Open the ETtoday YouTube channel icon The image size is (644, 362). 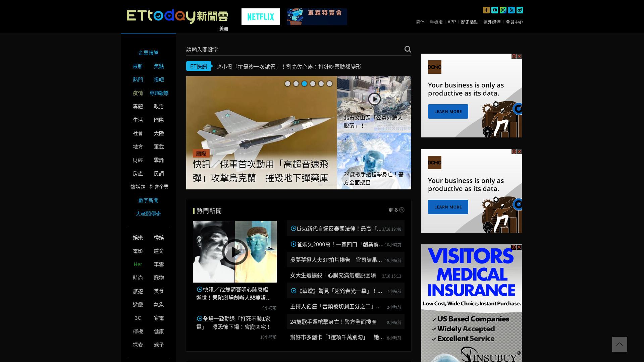coord(495,10)
